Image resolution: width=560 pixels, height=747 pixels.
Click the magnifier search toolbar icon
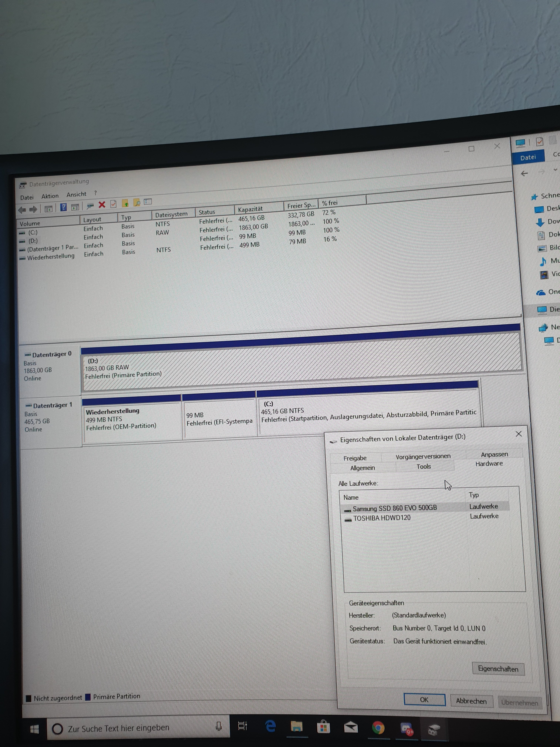[x=137, y=203]
